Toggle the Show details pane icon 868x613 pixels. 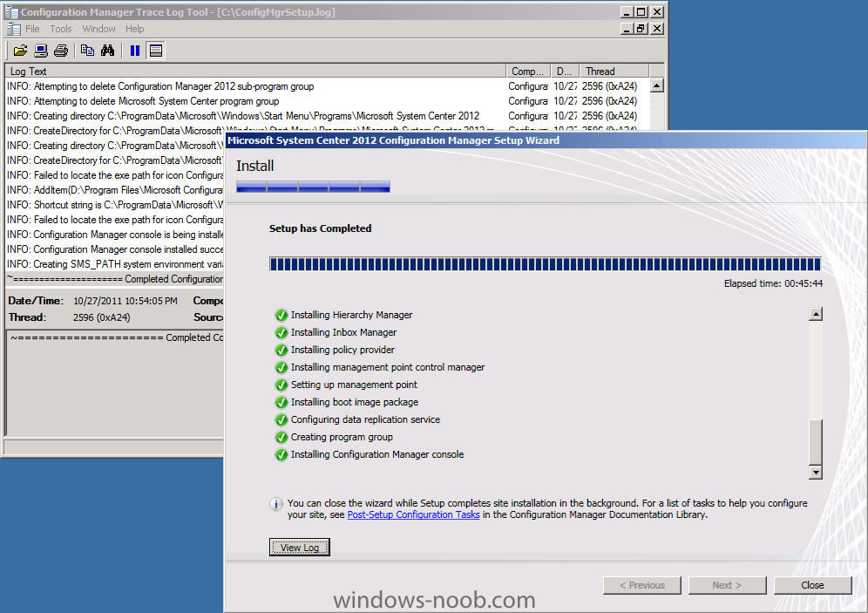(x=156, y=51)
